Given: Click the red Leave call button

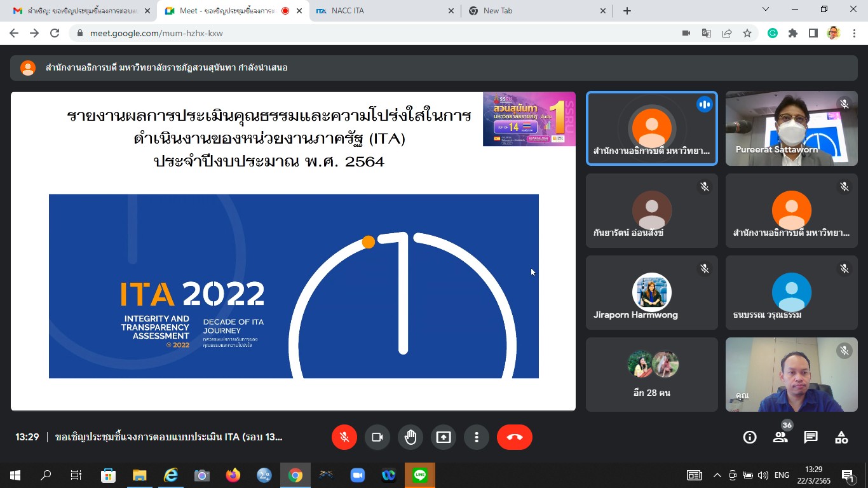Looking at the screenshot, I should pos(514,437).
